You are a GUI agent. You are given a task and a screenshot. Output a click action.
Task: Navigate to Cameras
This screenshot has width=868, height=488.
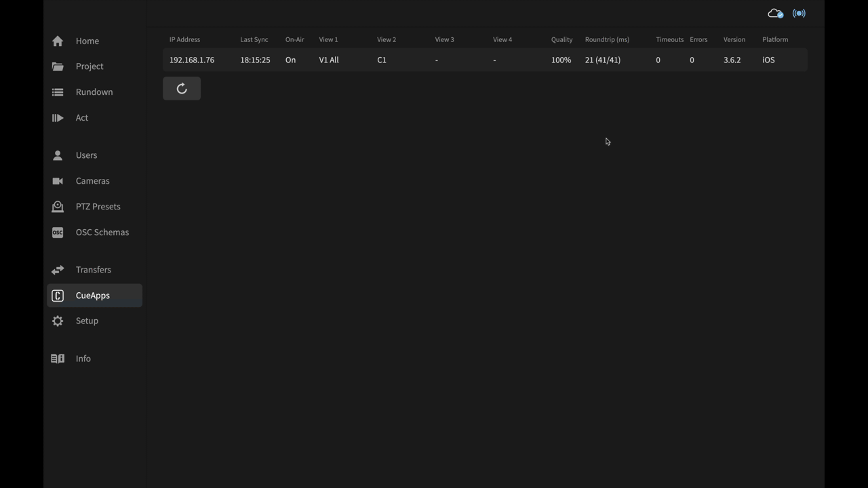point(94,181)
